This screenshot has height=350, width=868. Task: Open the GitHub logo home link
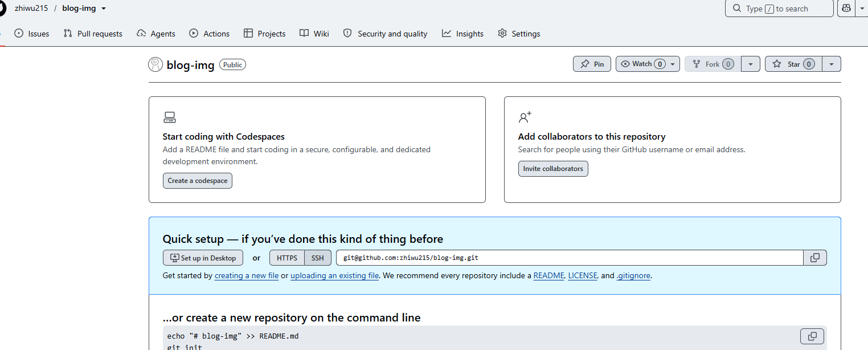click(x=2, y=8)
